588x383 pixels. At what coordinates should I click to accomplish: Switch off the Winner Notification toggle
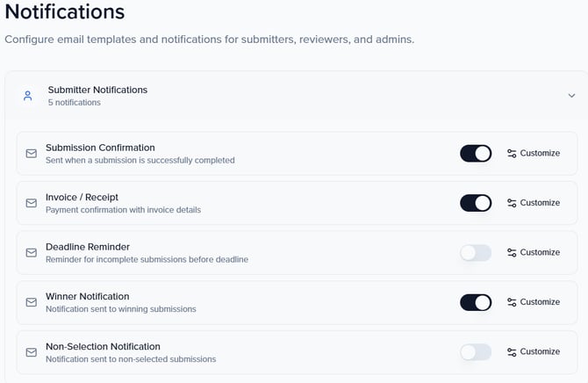coord(476,302)
